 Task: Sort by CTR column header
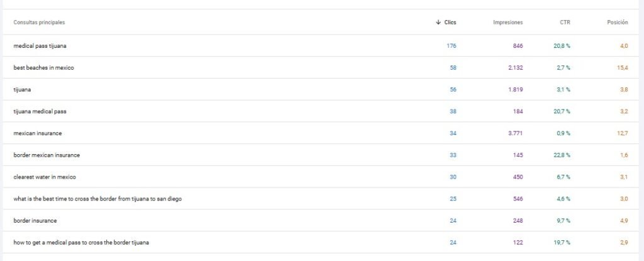point(565,23)
